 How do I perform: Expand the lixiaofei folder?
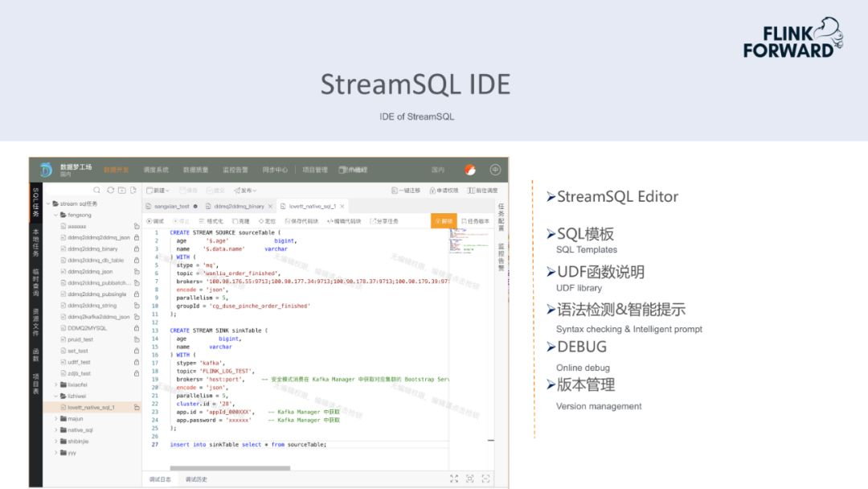click(56, 384)
